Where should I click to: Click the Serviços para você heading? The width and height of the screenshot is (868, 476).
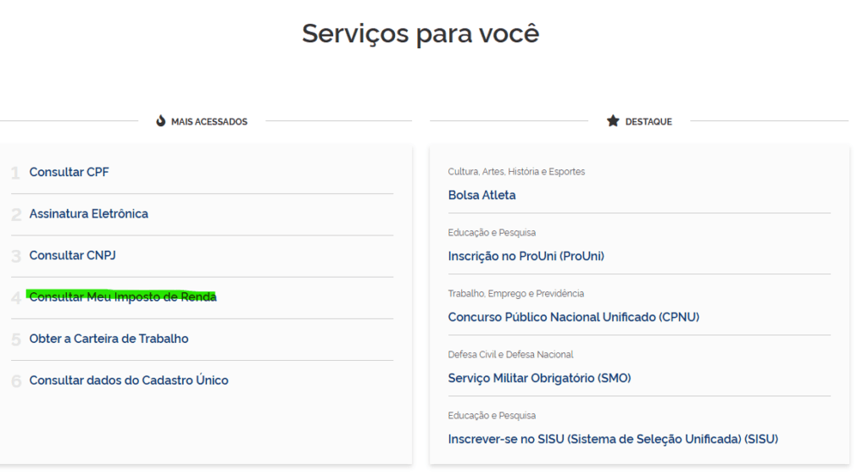(x=420, y=34)
